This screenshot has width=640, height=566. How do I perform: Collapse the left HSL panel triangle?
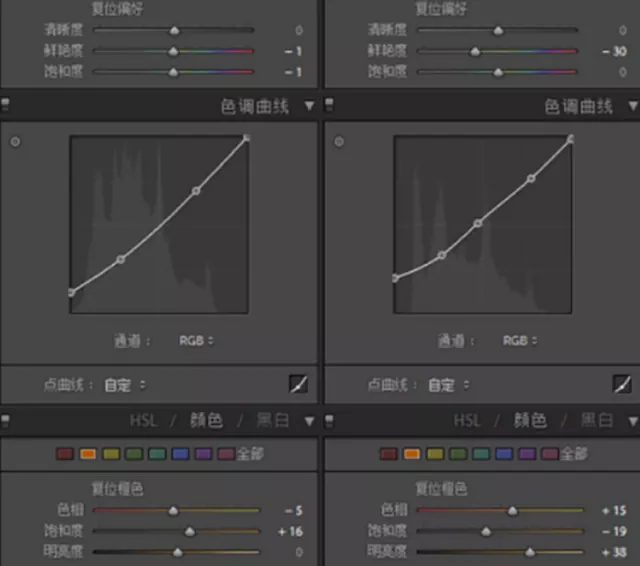tap(309, 421)
